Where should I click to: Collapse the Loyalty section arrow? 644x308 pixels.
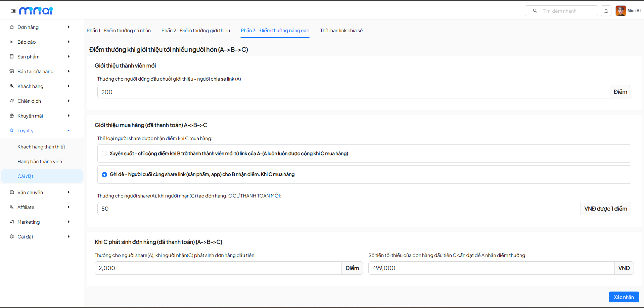tap(68, 131)
